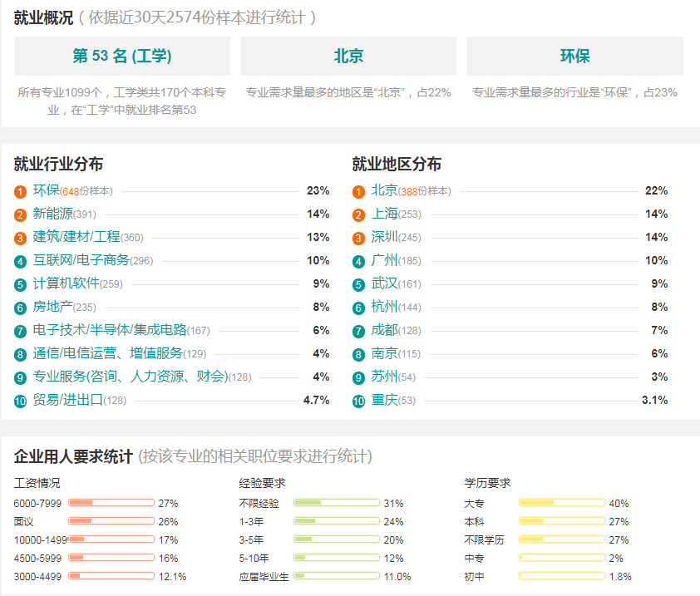700x596 pixels.
Task: Open the 建筑/建材/工程 industry link
Action: (76, 237)
